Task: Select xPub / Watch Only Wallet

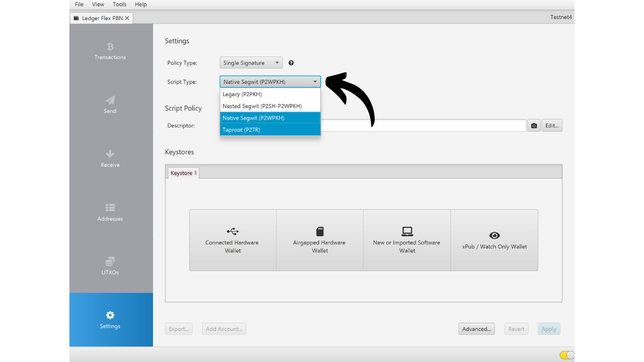Action: tap(494, 240)
